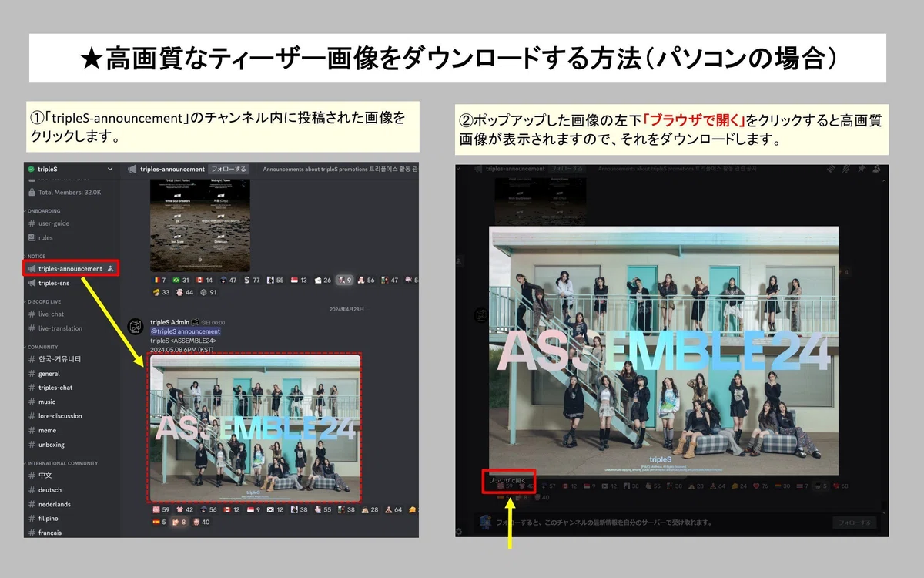Click the フォローする button beside channel title
This screenshot has height=578, width=924.
229,169
